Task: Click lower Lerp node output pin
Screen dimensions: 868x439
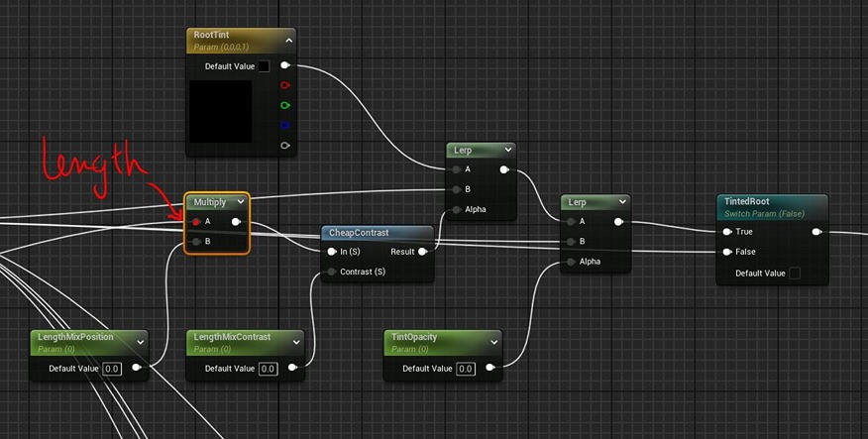Action: tap(618, 221)
